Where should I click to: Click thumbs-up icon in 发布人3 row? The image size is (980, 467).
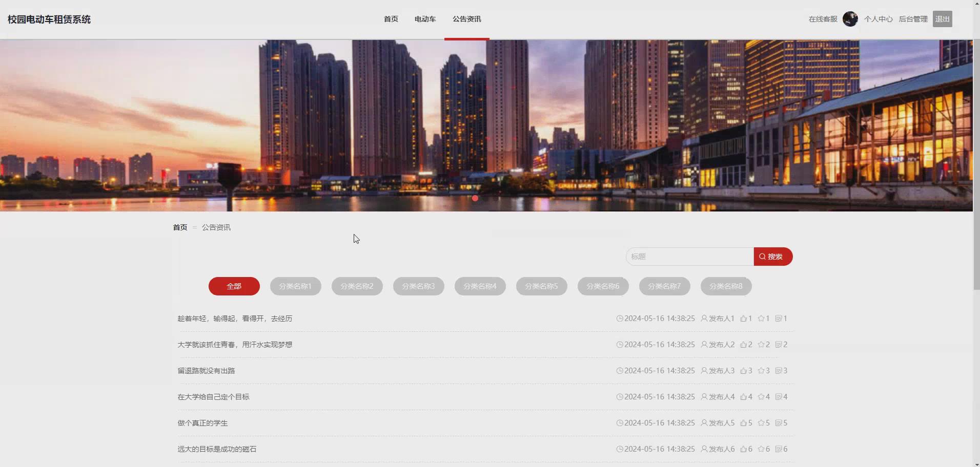[x=743, y=371]
